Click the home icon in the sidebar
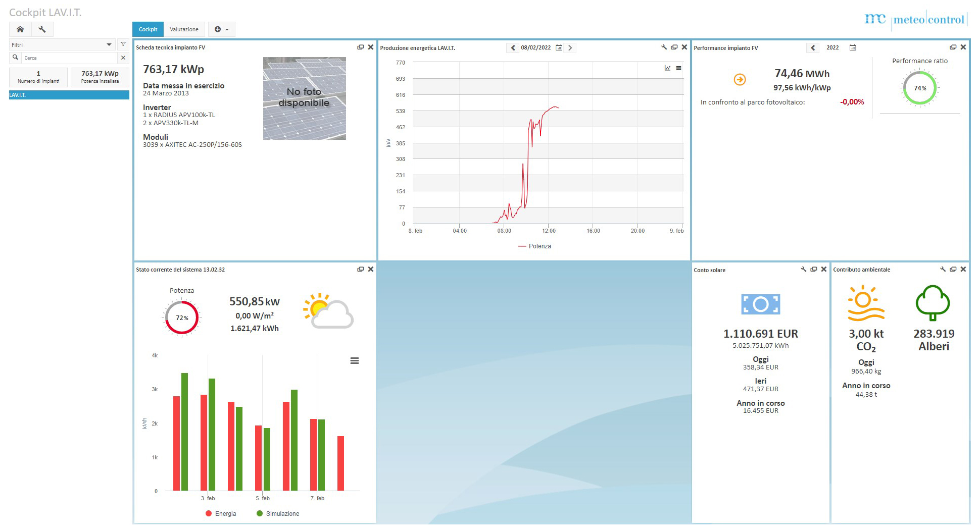Viewport: 980px width, 532px height. coord(20,29)
